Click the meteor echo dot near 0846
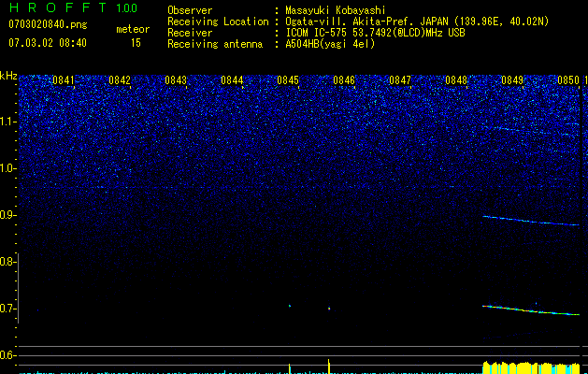The image size is (588, 374). (x=329, y=309)
